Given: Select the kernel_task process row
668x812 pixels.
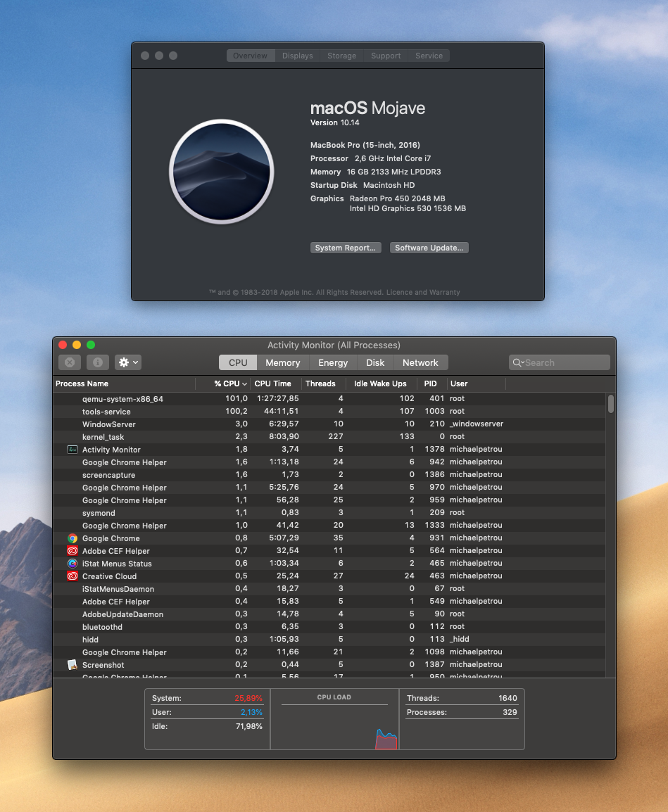Looking at the screenshot, I should (x=329, y=436).
